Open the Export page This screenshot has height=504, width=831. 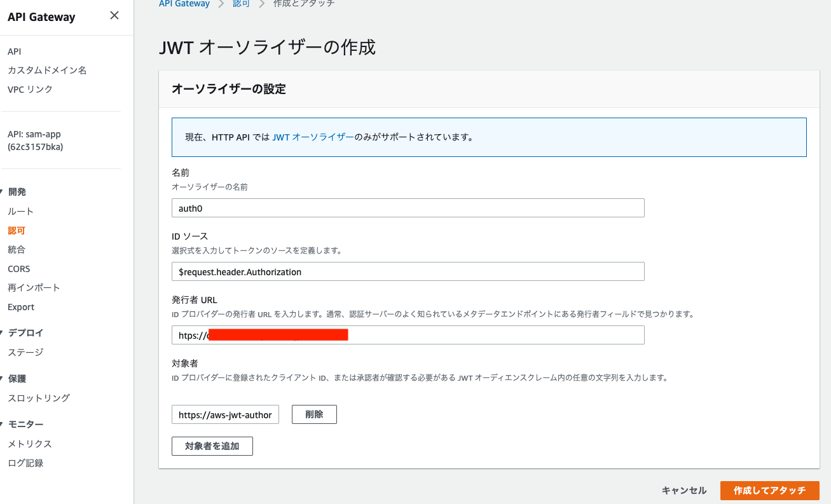[x=20, y=307]
